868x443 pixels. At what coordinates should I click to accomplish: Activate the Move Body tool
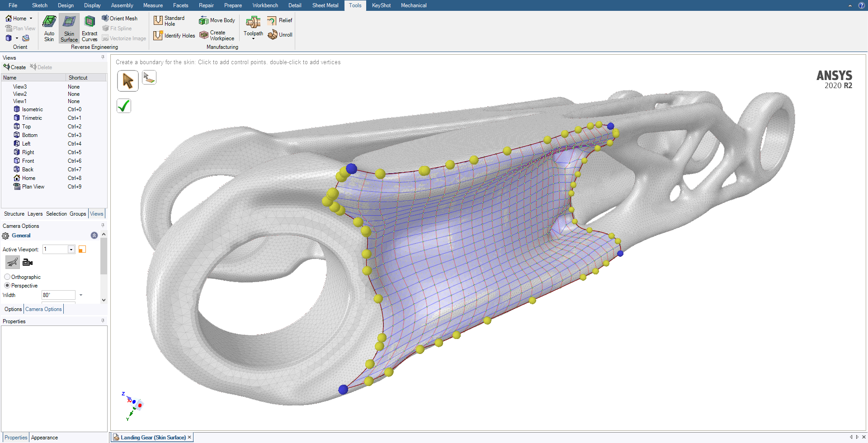point(217,20)
